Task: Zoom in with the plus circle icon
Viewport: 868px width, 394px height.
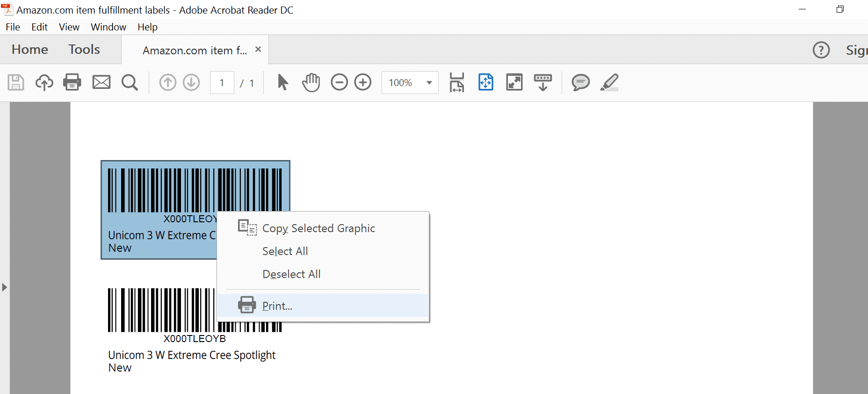Action: pos(363,82)
